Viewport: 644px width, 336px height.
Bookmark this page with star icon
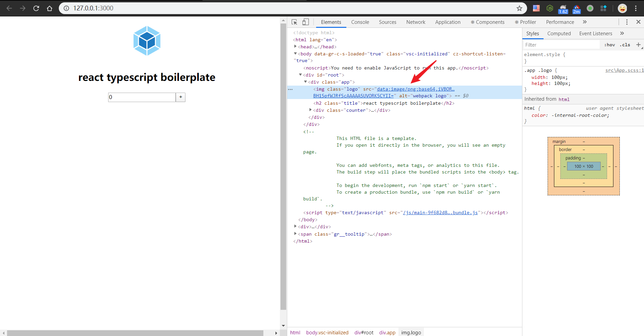519,8
